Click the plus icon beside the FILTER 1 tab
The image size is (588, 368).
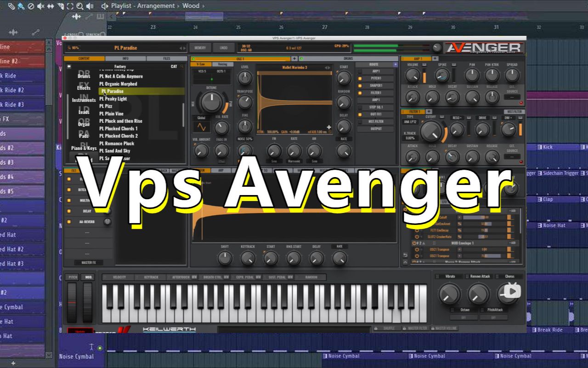(x=429, y=111)
